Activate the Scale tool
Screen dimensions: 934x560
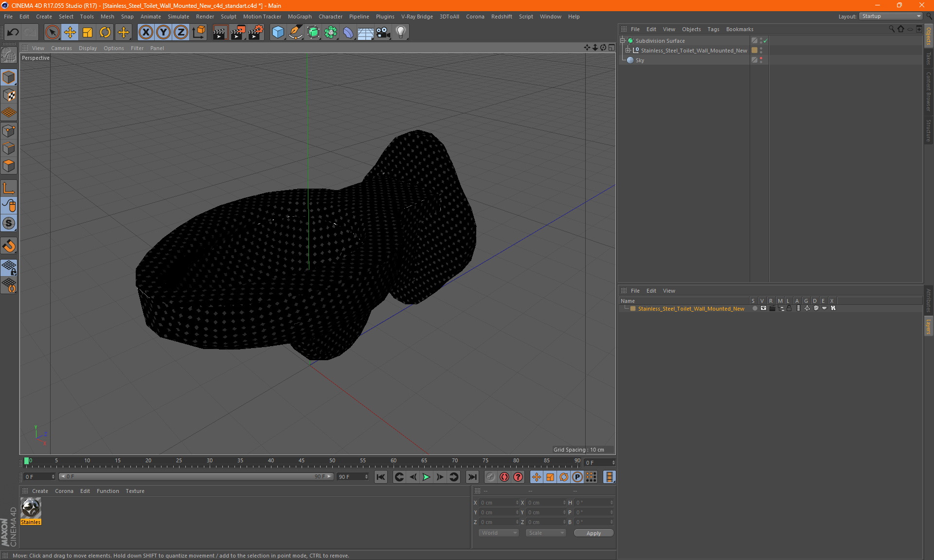coord(88,32)
